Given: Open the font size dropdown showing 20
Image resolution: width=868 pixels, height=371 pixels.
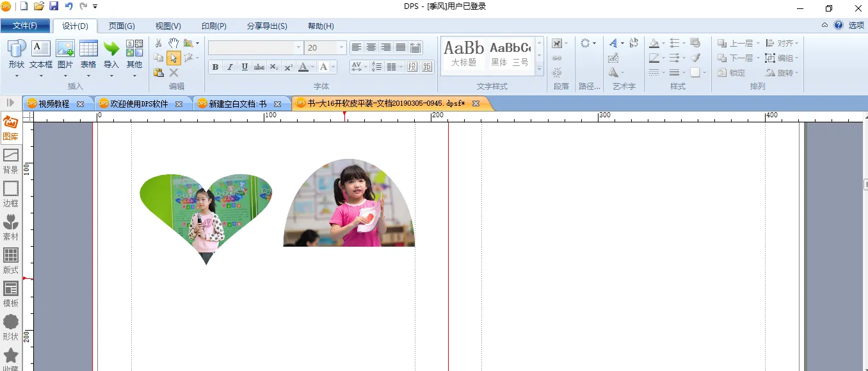Looking at the screenshot, I should point(341,48).
